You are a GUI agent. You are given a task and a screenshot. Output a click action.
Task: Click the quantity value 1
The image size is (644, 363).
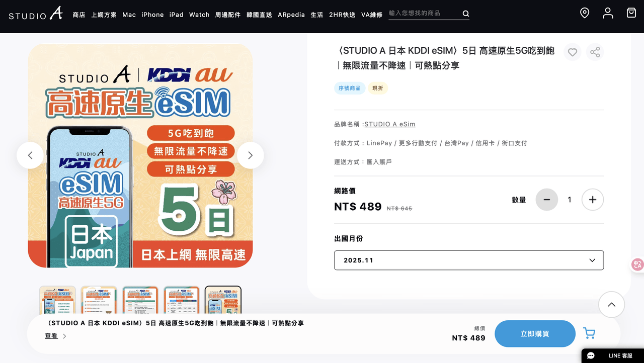pyautogui.click(x=570, y=200)
